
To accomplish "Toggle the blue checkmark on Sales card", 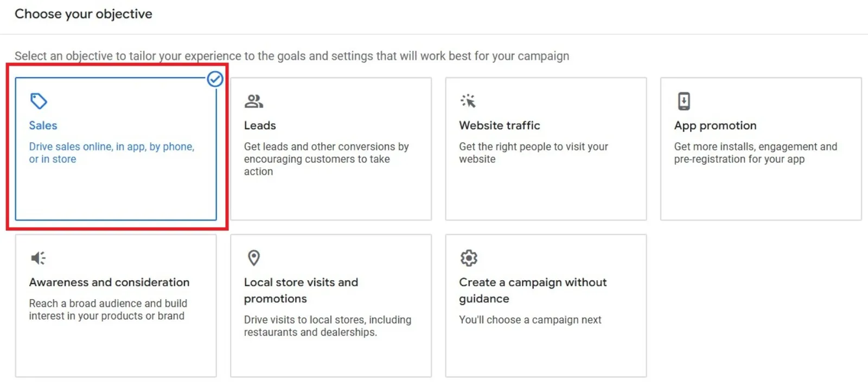I will [215, 79].
